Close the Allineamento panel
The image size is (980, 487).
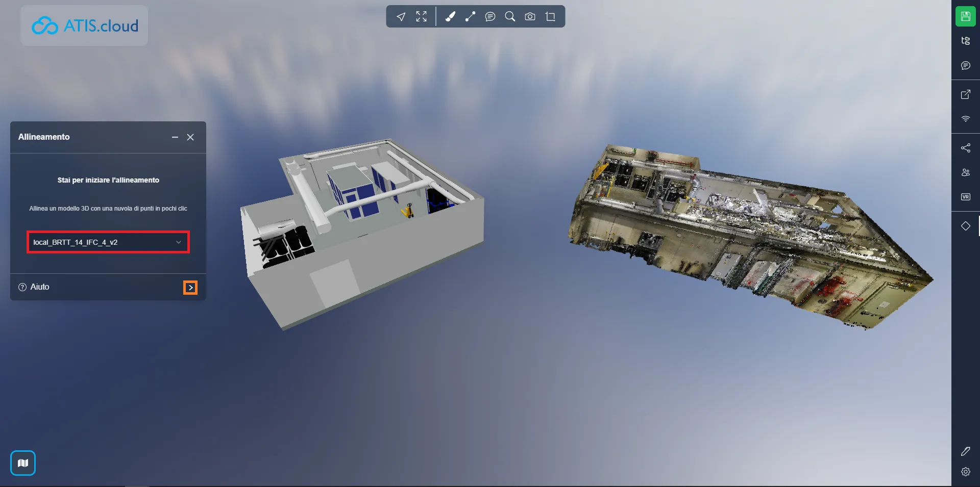coord(190,137)
